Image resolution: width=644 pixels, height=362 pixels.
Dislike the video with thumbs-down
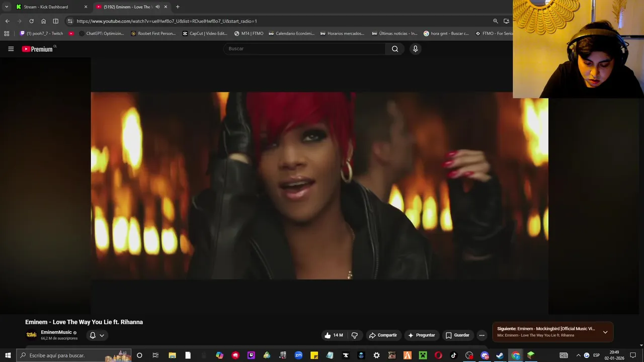pyautogui.click(x=355, y=335)
